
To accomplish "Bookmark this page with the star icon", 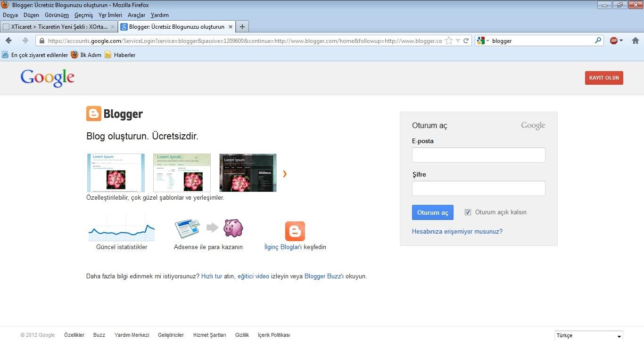I will click(x=449, y=41).
